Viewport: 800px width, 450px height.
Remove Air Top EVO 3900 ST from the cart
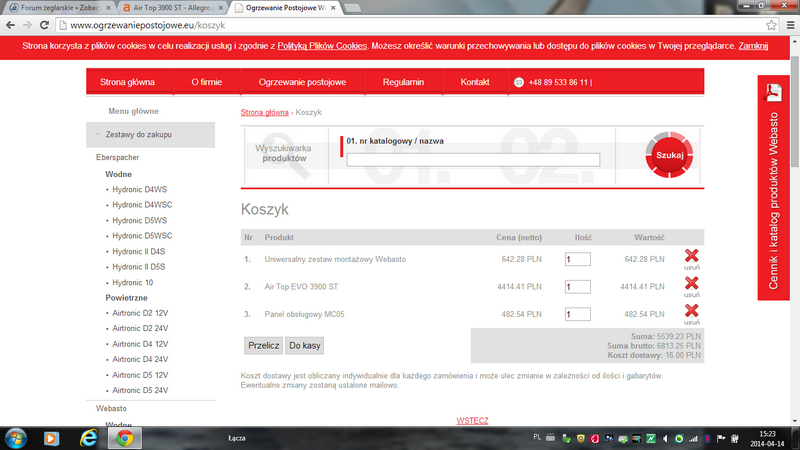(x=691, y=287)
